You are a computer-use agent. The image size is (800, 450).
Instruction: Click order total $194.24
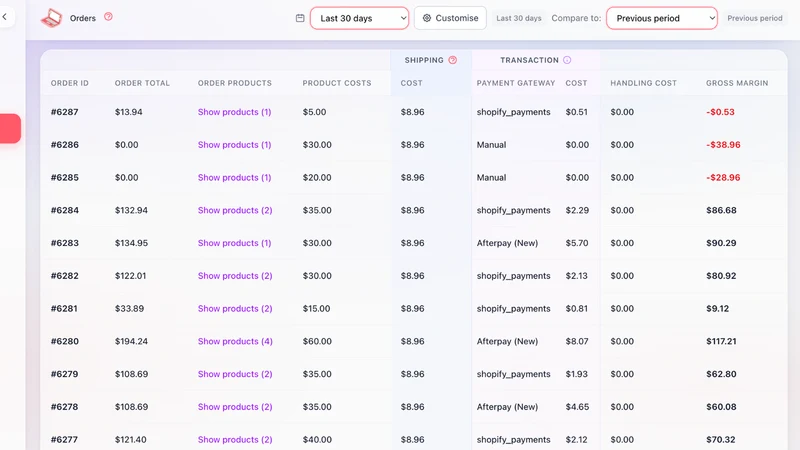point(131,341)
